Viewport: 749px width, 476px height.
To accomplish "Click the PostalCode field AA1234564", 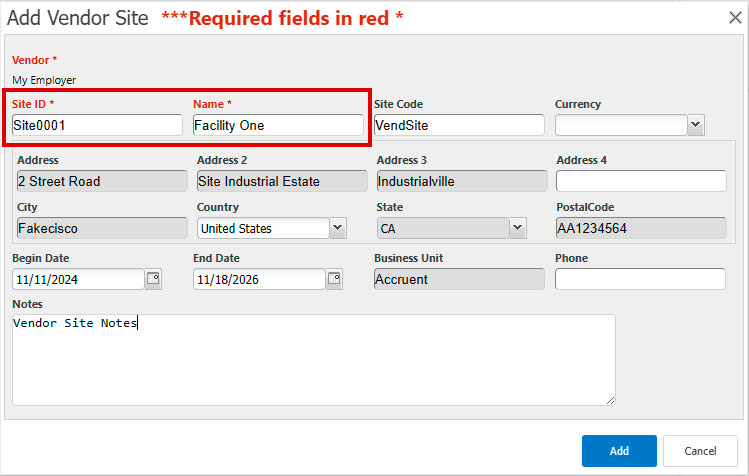I will pyautogui.click(x=642, y=228).
